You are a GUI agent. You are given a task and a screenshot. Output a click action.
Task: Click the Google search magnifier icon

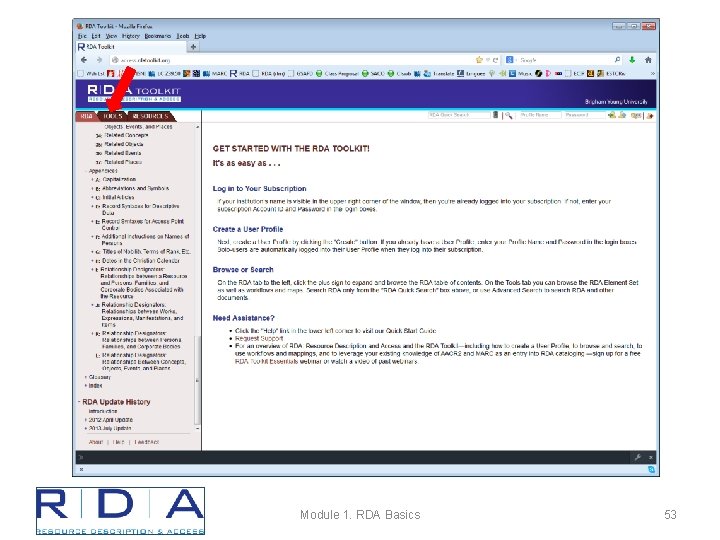[618, 60]
